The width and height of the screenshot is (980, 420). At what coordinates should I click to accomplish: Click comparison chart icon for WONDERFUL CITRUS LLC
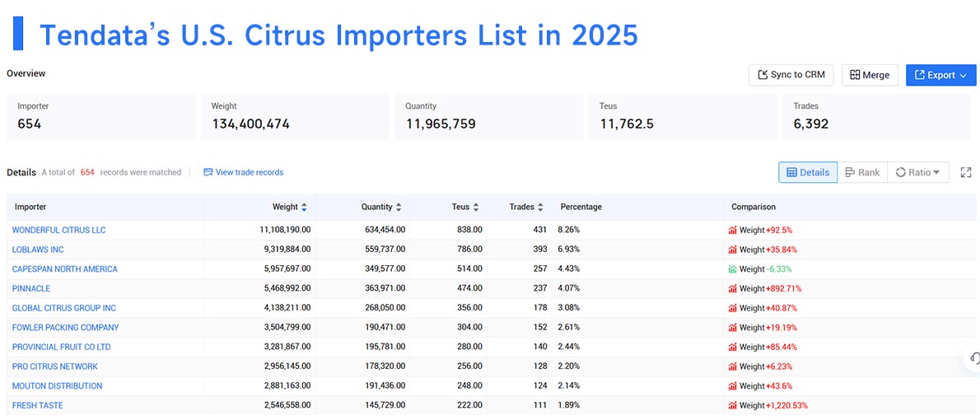tap(732, 230)
